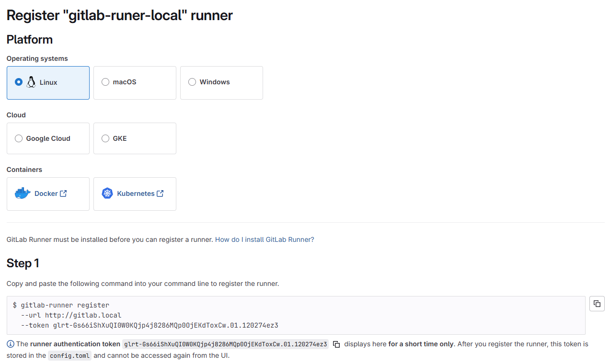Click the inline glrt token text in the notice
Image resolution: width=610 pixels, height=364 pixels.
225,344
